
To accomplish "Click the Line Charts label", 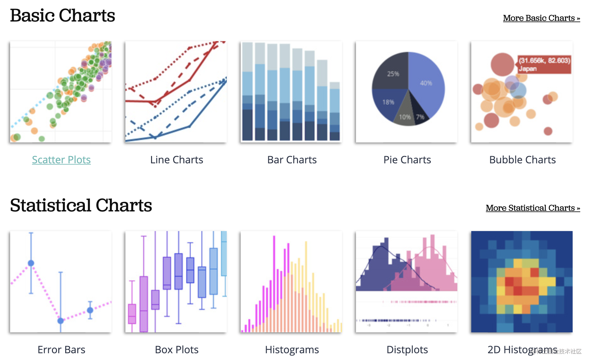I will click(x=177, y=160).
